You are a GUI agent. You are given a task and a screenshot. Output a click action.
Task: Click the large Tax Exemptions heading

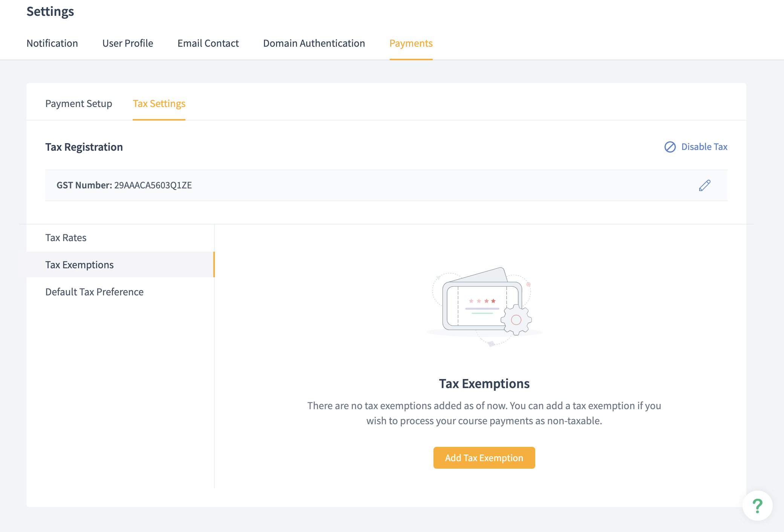click(484, 384)
